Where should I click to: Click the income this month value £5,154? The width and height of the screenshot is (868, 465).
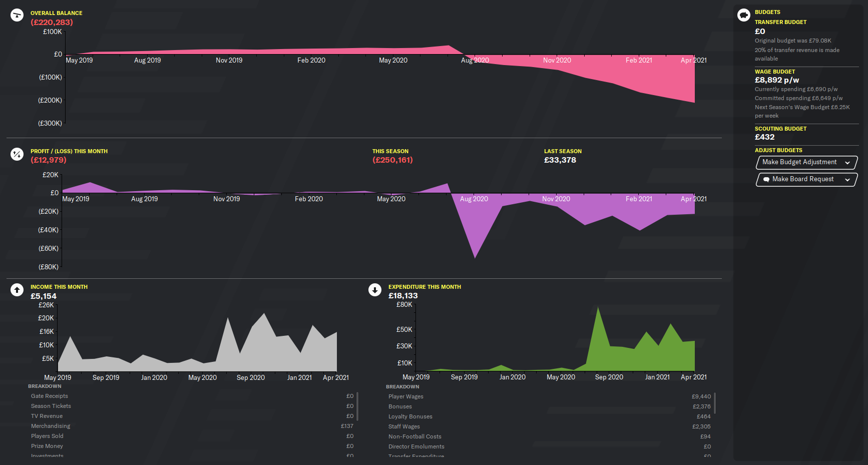coord(44,296)
